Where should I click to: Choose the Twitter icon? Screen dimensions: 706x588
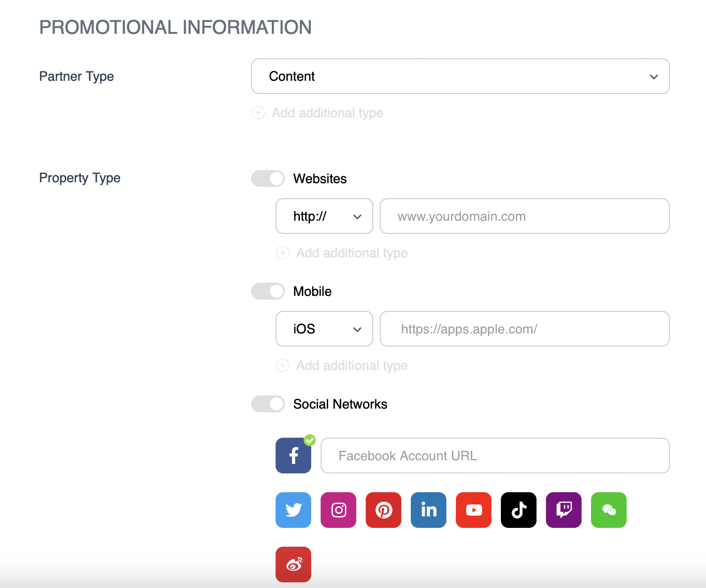tap(293, 510)
